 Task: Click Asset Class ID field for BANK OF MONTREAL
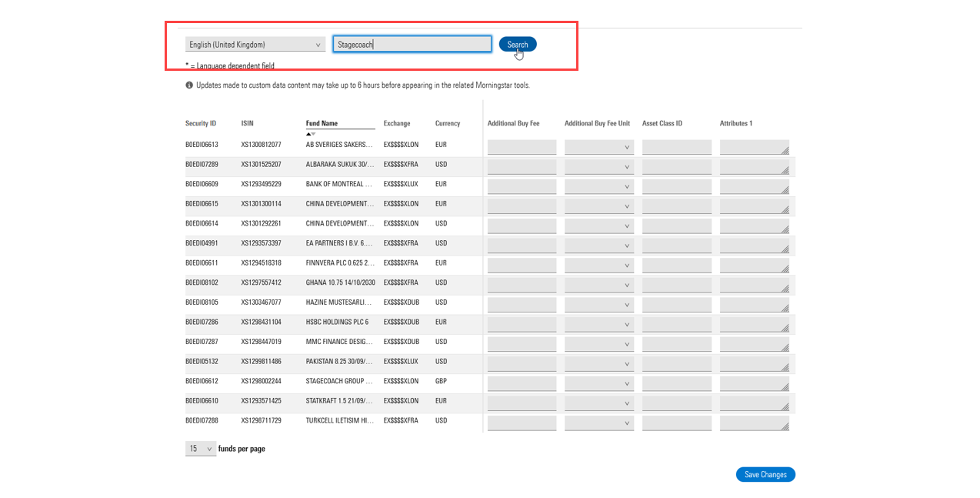pyautogui.click(x=677, y=186)
